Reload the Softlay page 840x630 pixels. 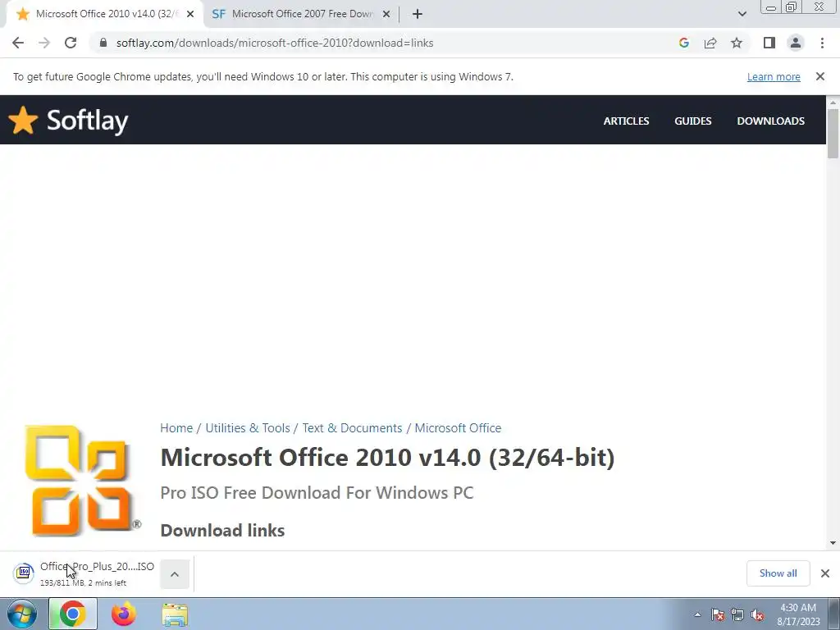[71, 43]
